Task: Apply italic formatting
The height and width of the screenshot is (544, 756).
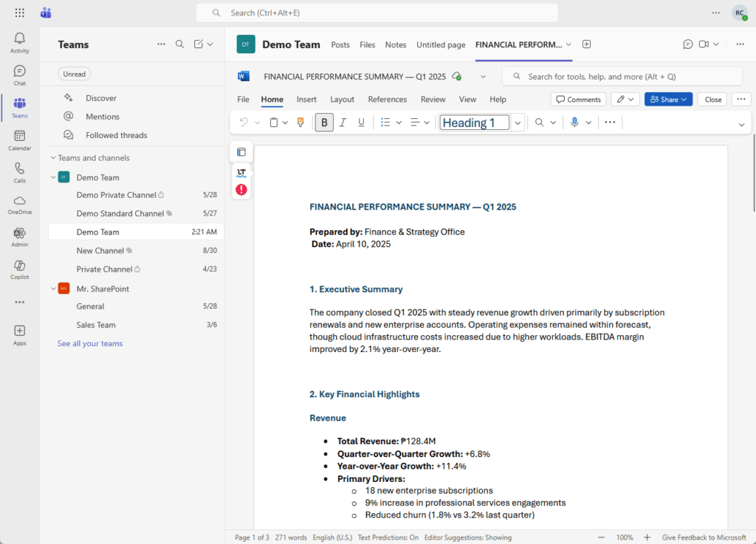Action: (x=343, y=123)
